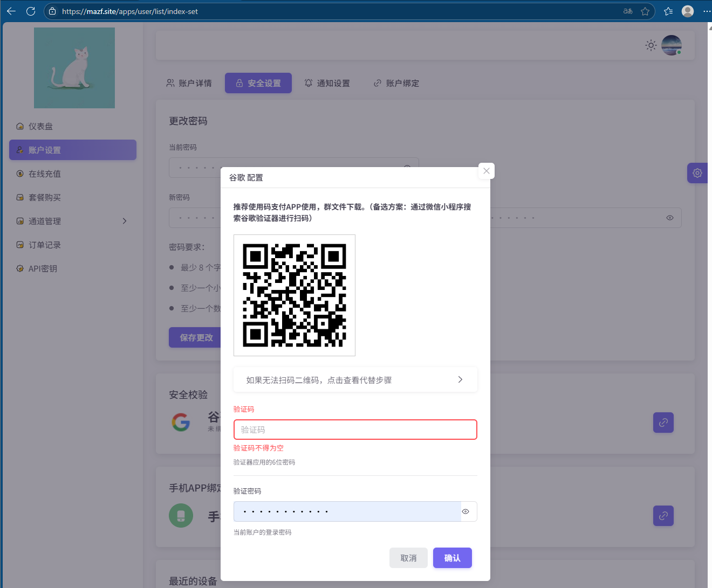This screenshot has width=712, height=588.
Task: Click the 安全校验 heading
Action: [188, 395]
